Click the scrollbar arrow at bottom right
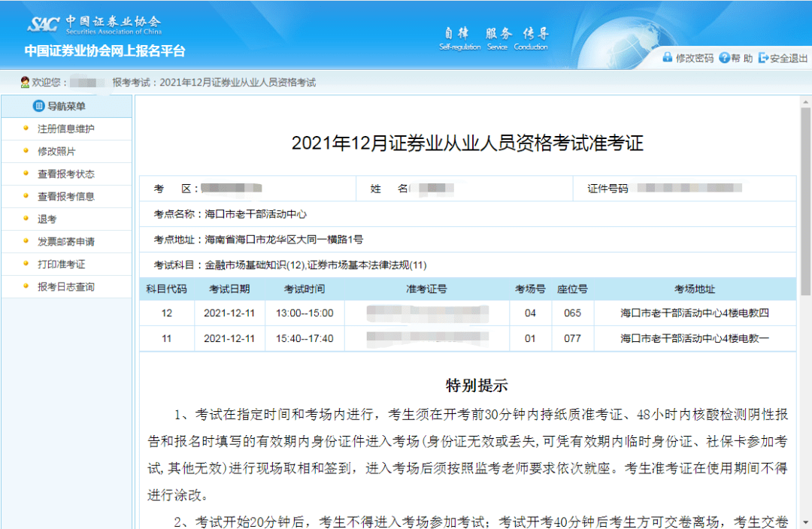Viewport: 812px width, 529px height. click(806, 523)
